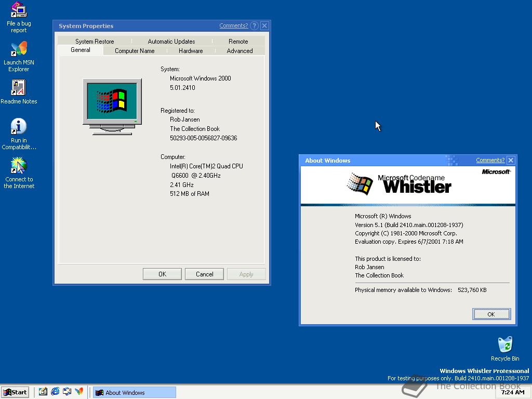Click the Windows monitor logo image
This screenshot has width=532, height=399.
pyautogui.click(x=112, y=107)
